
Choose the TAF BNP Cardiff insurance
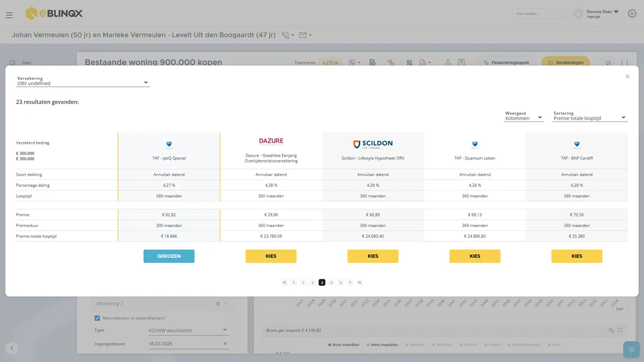(577, 256)
